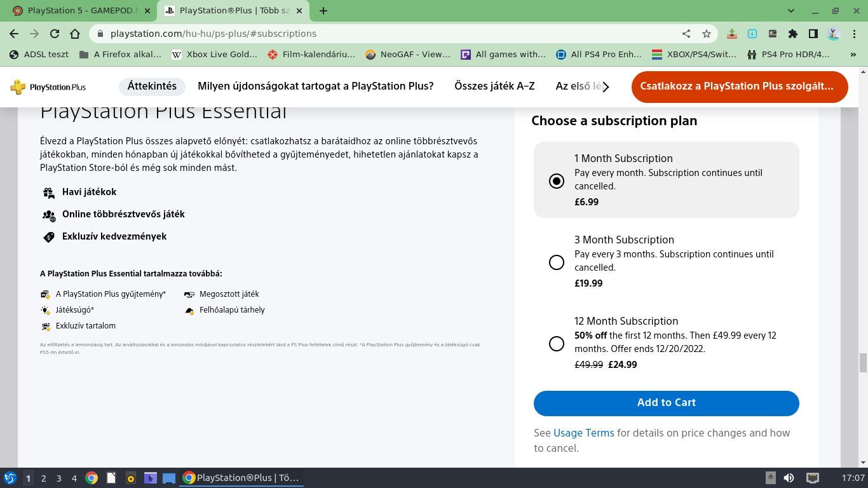Close the PlayStation®Plus tab
This screenshot has height=488, width=868.
coord(299,11)
